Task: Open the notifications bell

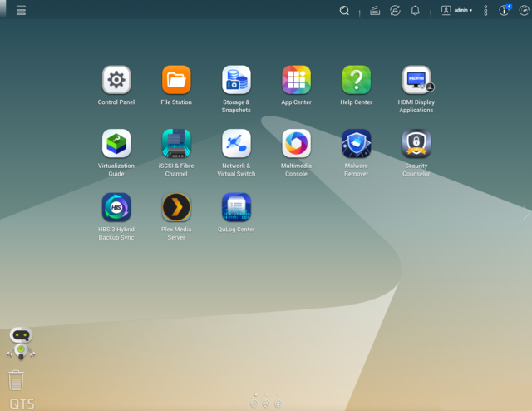Action: (415, 11)
